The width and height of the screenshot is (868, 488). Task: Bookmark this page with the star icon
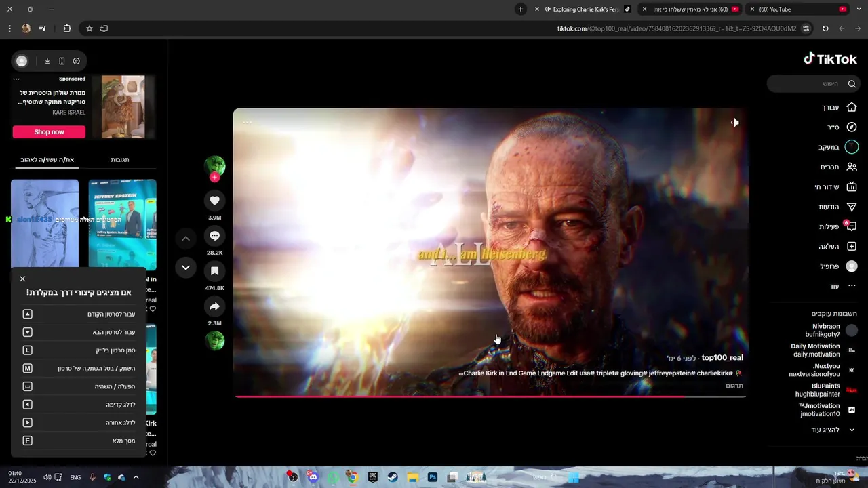[89, 28]
